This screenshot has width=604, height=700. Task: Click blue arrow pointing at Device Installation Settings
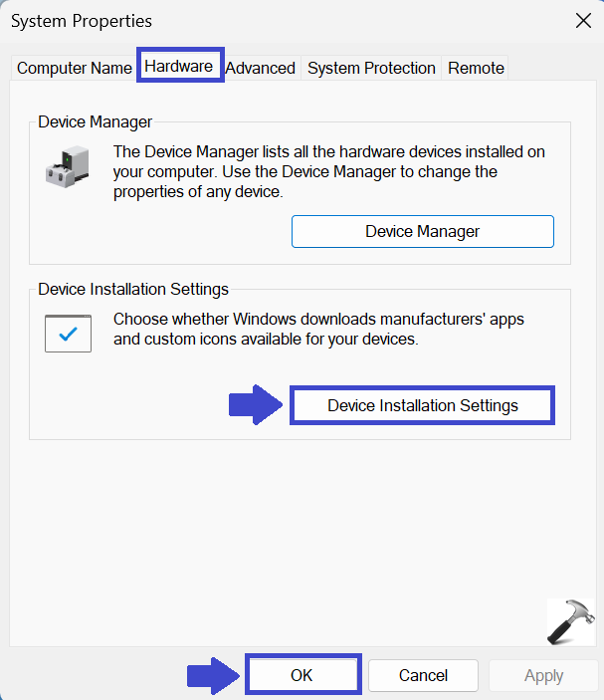tap(257, 405)
